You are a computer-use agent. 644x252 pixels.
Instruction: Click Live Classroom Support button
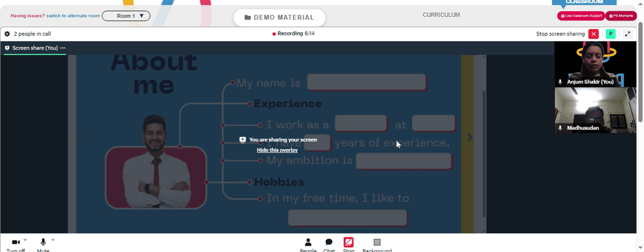[x=581, y=16]
